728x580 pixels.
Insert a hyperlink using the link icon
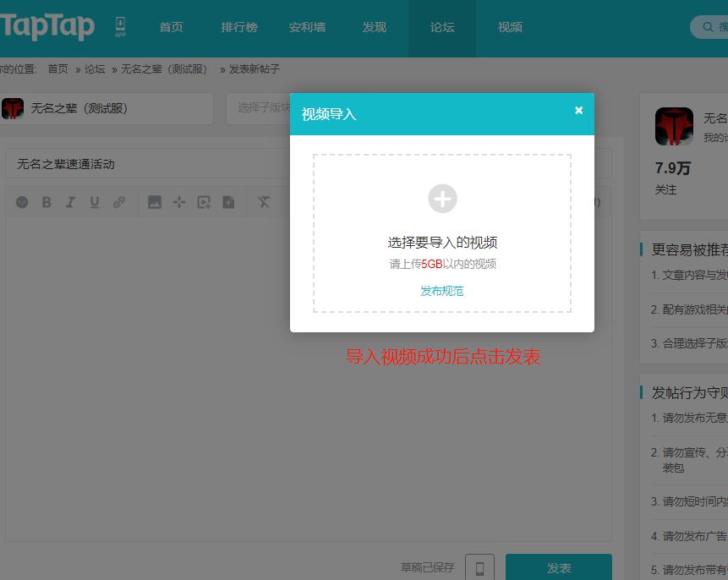coord(119,202)
